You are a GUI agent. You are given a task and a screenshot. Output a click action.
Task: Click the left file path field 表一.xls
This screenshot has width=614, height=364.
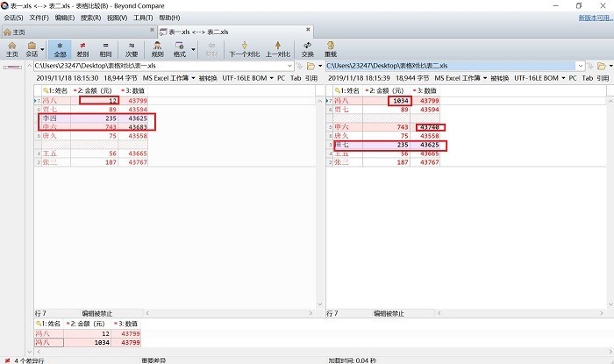pos(161,66)
